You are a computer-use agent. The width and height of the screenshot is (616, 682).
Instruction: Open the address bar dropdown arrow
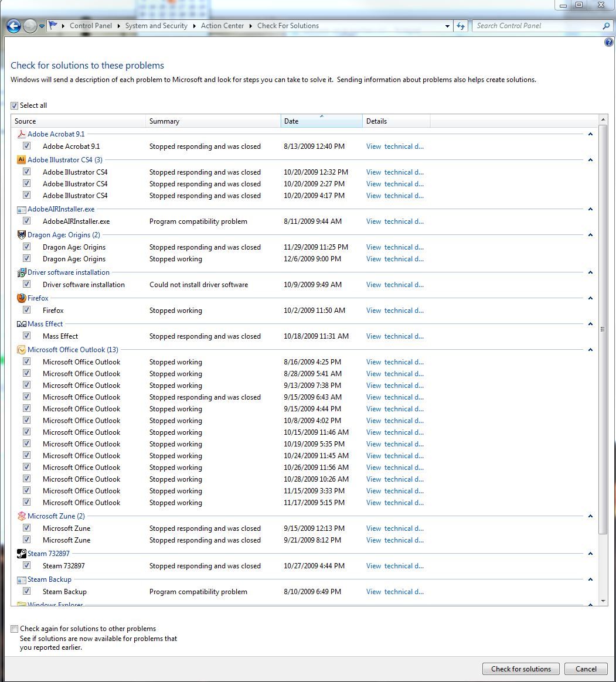point(447,26)
